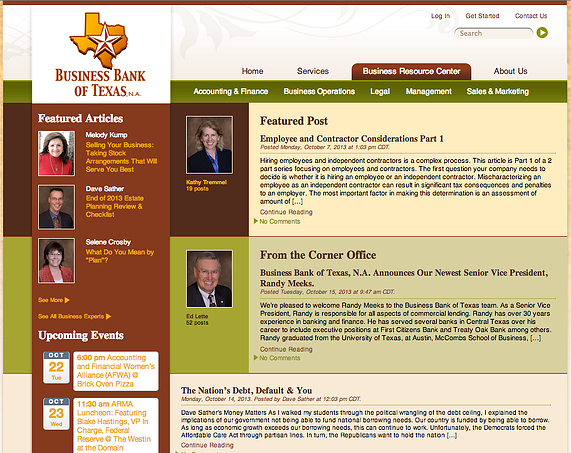Open the article The Nation's Debt, Default & You
Image resolution: width=571 pixels, height=453 pixels.
coord(247,390)
